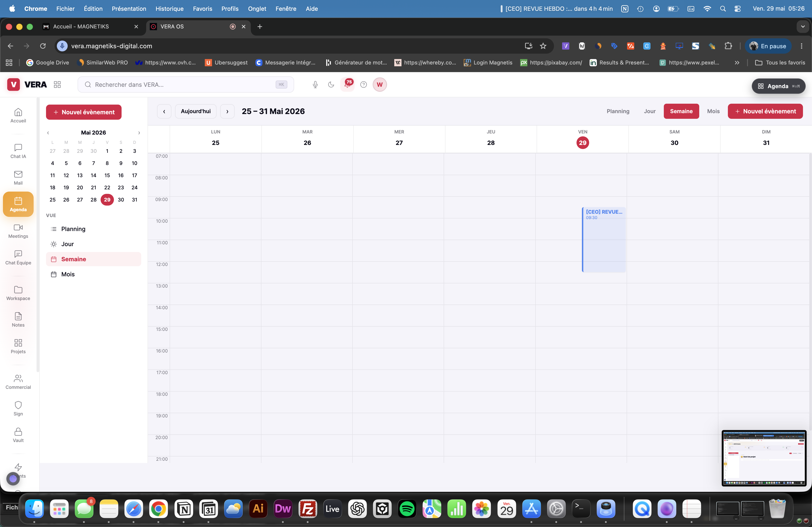
Task: Open Chat IA in sidebar
Action: (18, 151)
